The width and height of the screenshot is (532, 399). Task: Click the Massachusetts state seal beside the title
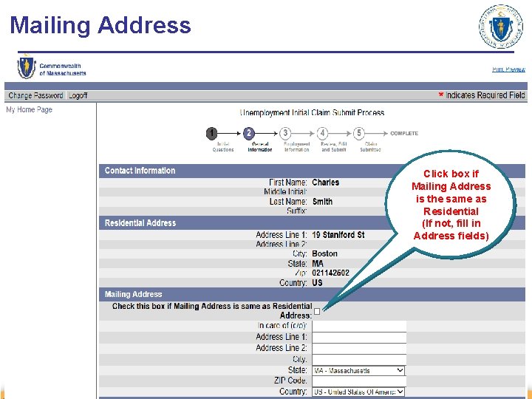[x=500, y=27]
